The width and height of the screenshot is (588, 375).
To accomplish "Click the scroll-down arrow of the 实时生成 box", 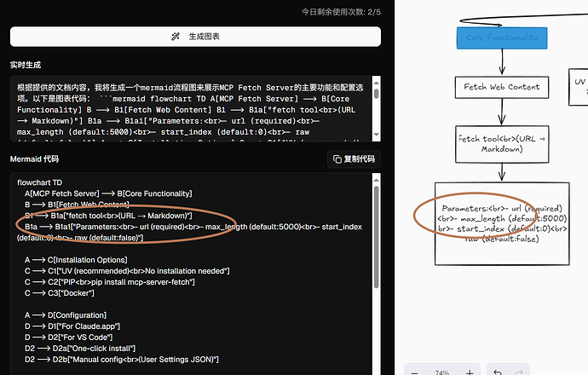I will 377,135.
